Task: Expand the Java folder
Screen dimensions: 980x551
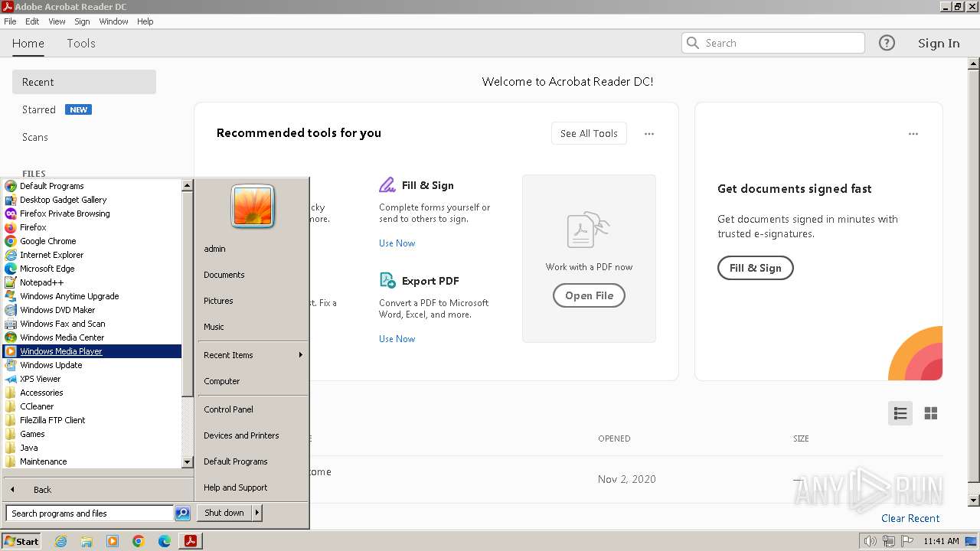Action: pos(92,448)
